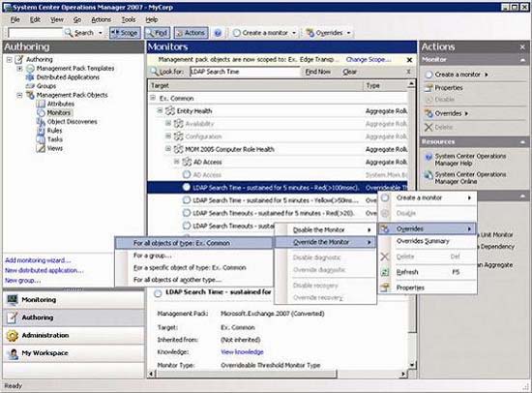
Task: Open the File menu
Action: coord(15,19)
